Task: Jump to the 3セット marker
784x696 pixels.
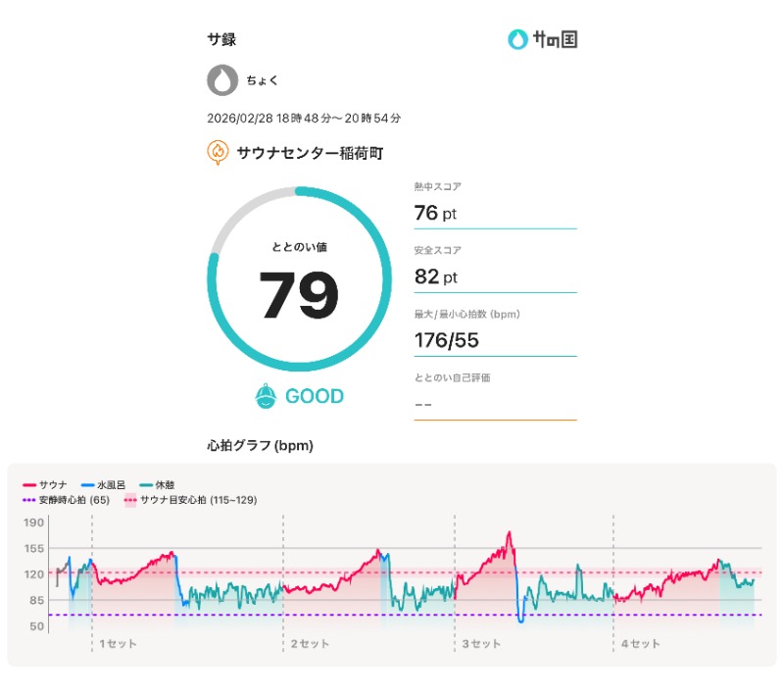Action: 481,644
